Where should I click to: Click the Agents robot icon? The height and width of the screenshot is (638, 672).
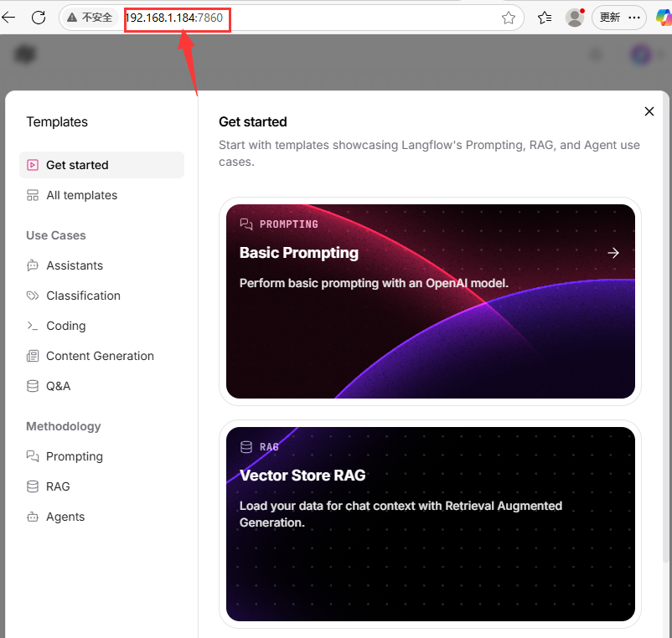33,517
